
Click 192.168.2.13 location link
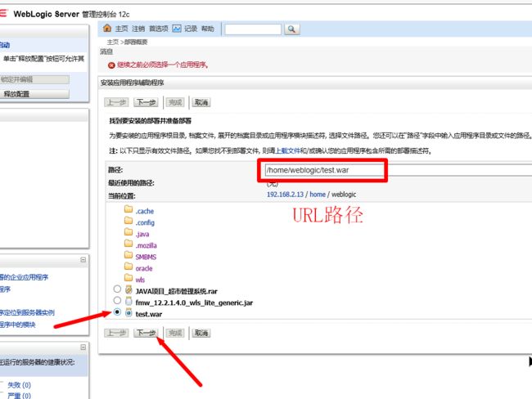pyautogui.click(x=285, y=195)
